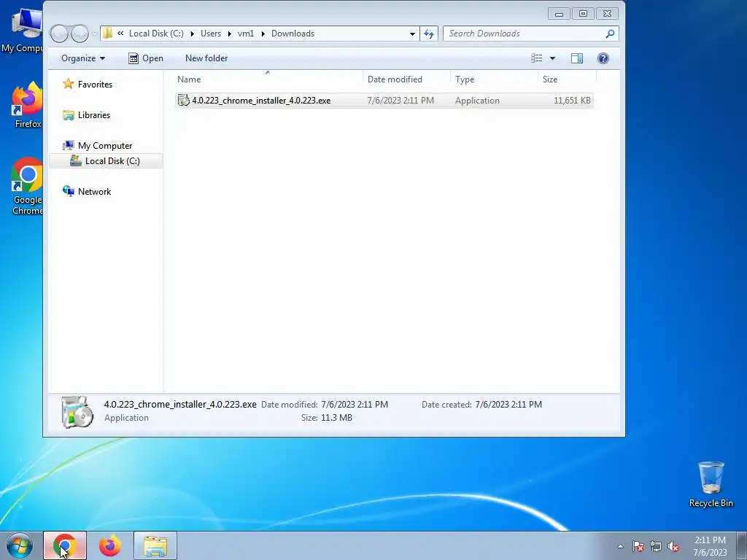Select Local Disk (C:) in navigation pane
Viewport: 747px width, 560px height.
coord(112,161)
